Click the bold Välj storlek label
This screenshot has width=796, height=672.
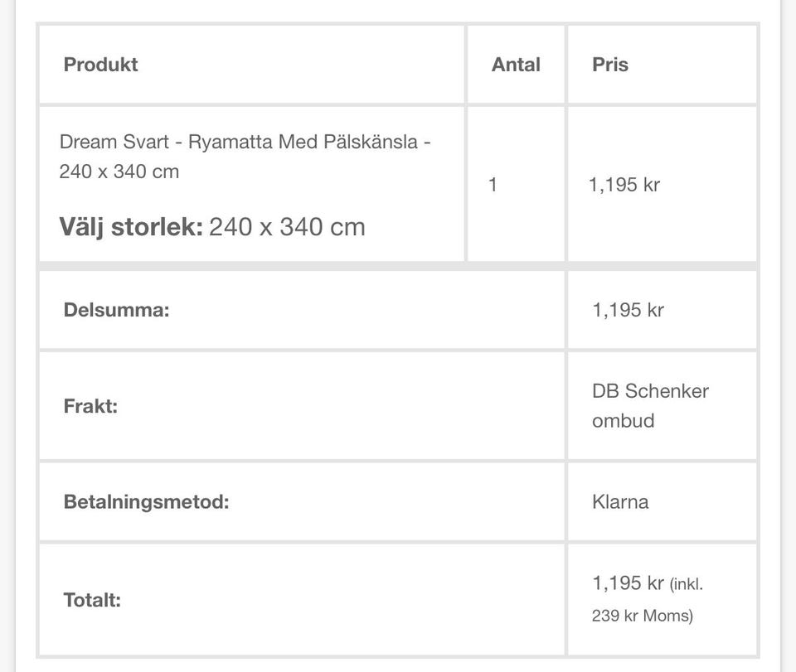point(130,226)
